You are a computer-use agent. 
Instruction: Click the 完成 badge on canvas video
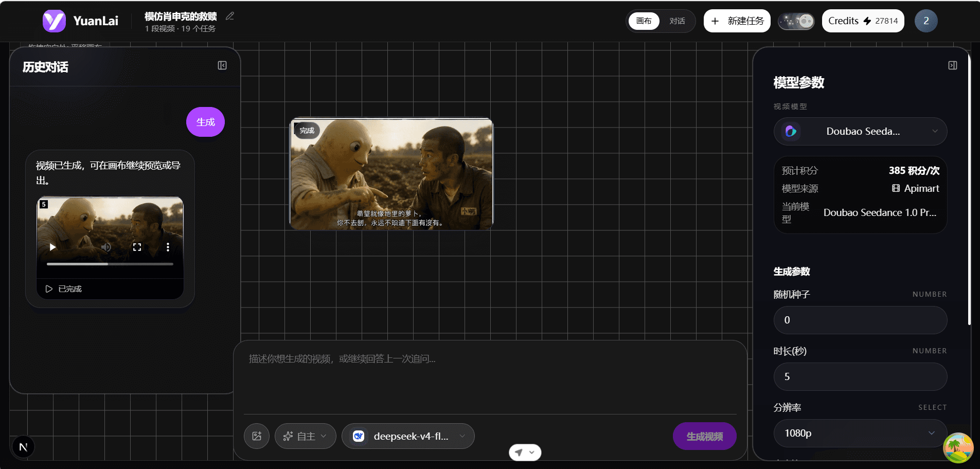tap(307, 130)
